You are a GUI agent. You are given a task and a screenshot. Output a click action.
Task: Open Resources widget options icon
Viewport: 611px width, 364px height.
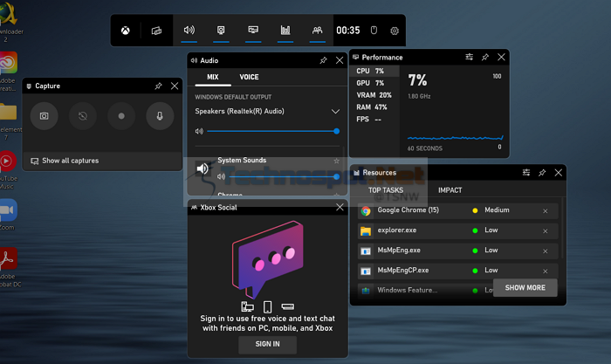click(x=526, y=172)
